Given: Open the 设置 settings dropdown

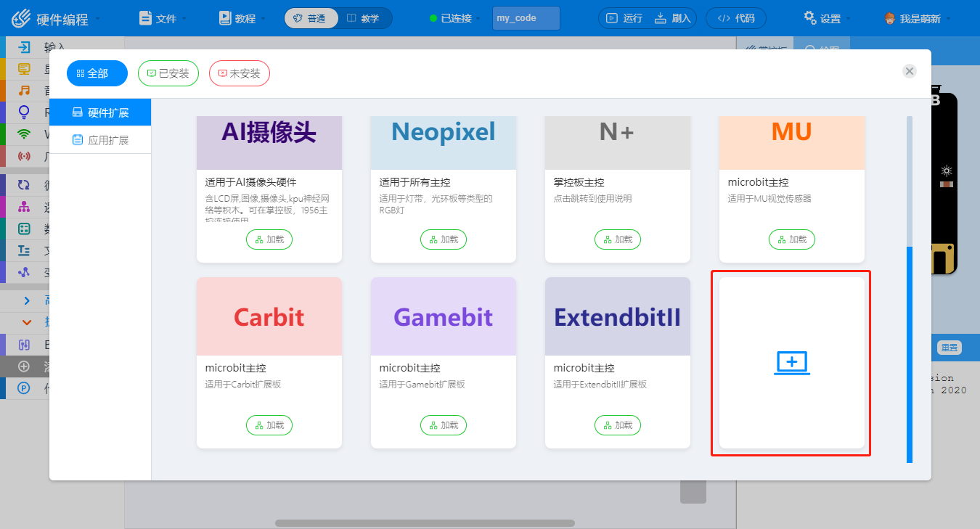Looking at the screenshot, I should [828, 18].
